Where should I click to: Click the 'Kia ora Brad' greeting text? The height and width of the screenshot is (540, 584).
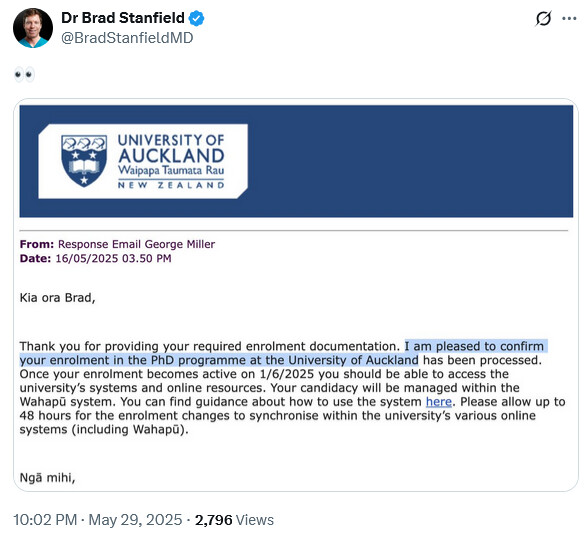tap(57, 298)
